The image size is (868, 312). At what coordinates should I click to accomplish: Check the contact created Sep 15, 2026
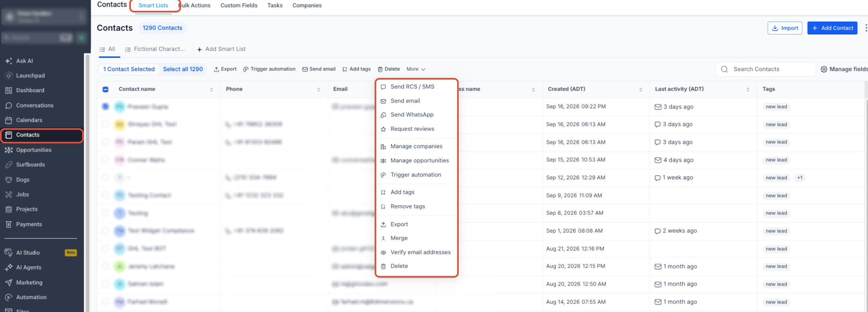coord(105,160)
